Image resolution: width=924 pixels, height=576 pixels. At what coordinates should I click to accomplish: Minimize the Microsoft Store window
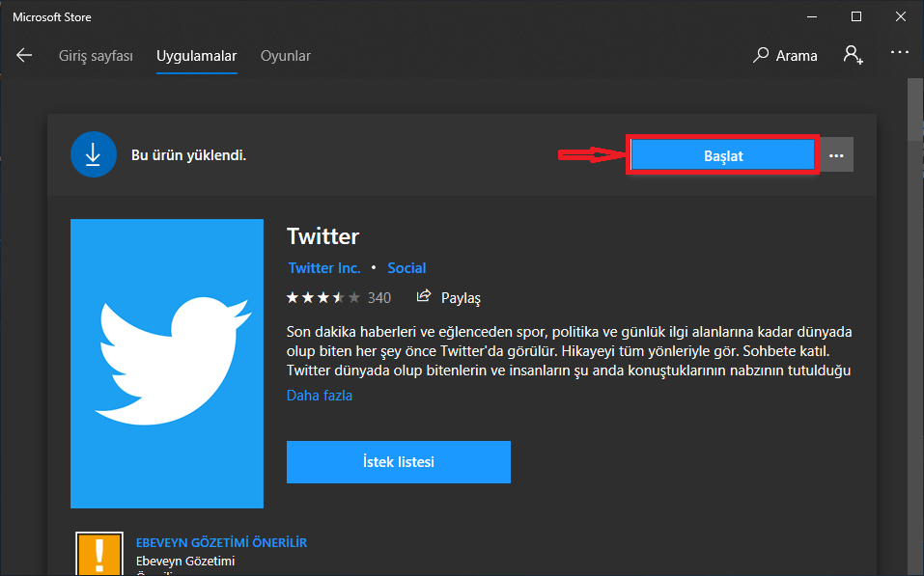pyautogui.click(x=812, y=16)
